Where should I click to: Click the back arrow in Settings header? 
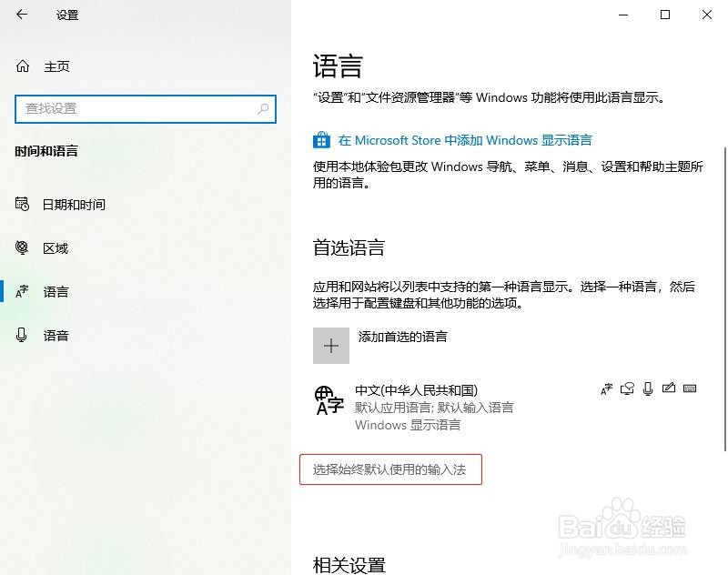click(x=22, y=15)
